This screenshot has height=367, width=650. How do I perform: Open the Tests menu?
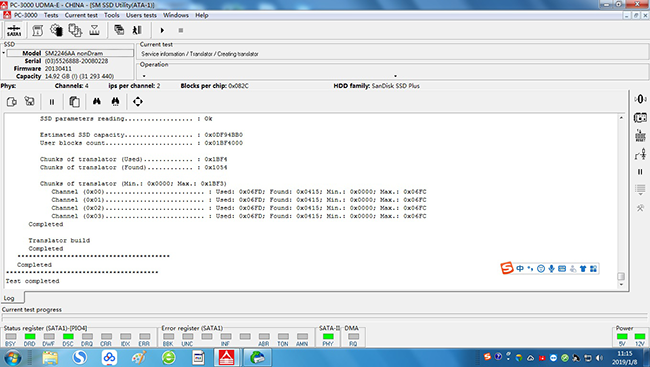click(51, 15)
